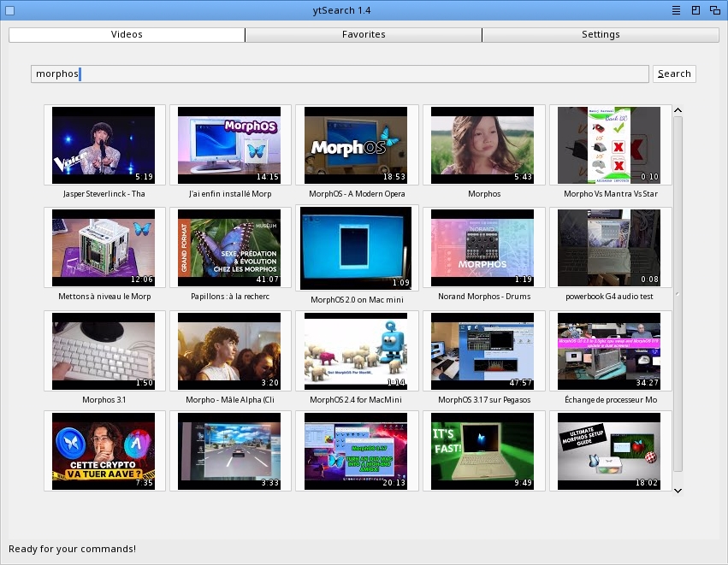The image size is (728, 565).
Task: Select 'MorphOS - A Modern Opera' thumbnail
Action: point(356,144)
